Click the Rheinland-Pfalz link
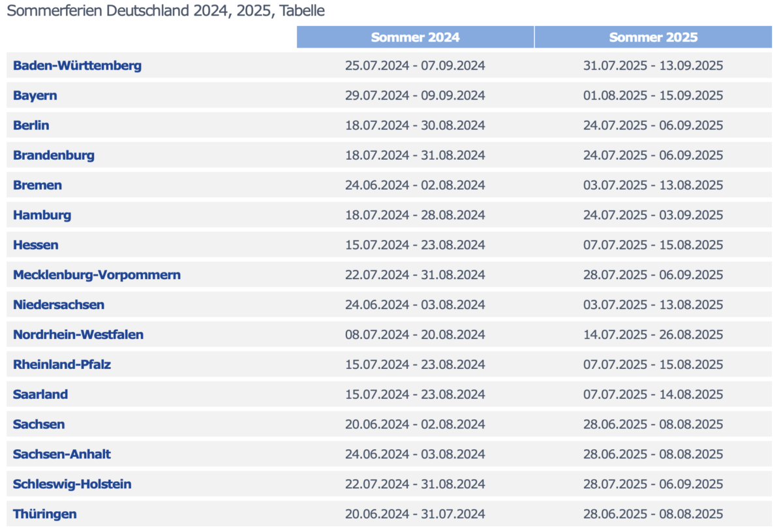783x532 pixels. [x=62, y=364]
